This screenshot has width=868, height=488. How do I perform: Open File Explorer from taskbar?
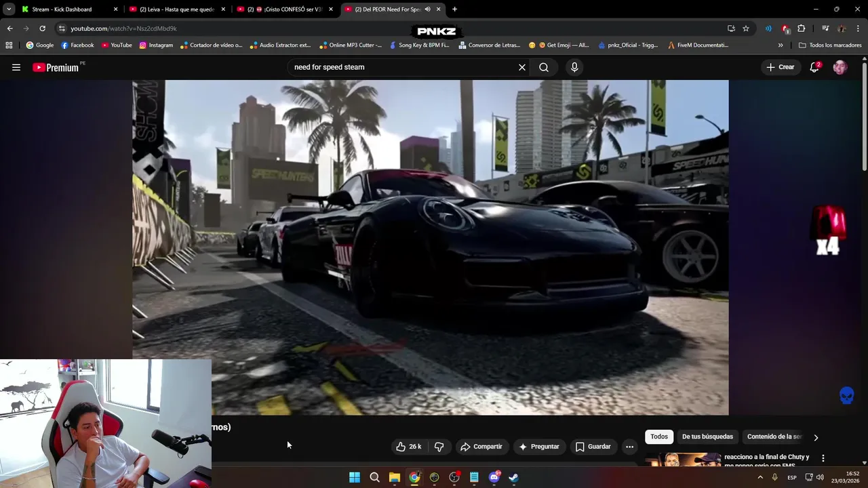point(395,477)
